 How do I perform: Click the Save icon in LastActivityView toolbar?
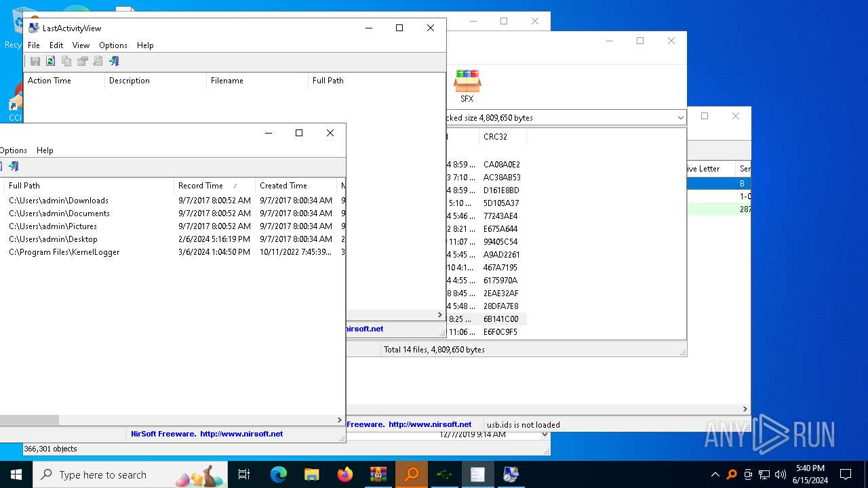click(x=35, y=61)
